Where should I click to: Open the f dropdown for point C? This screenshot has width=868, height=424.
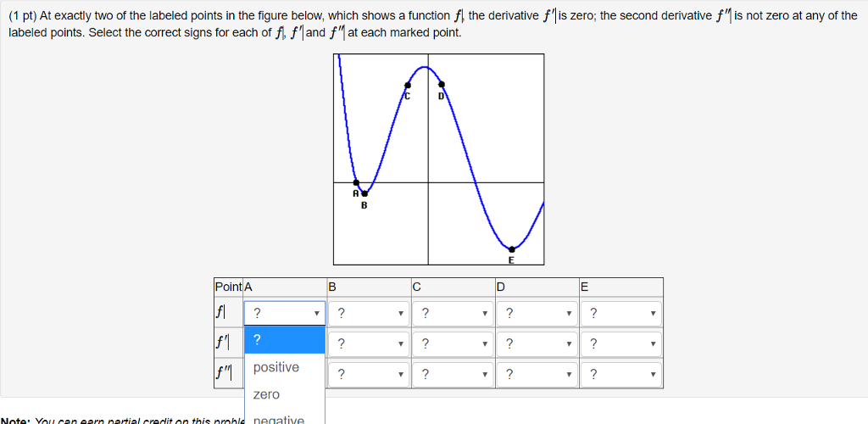pos(453,314)
